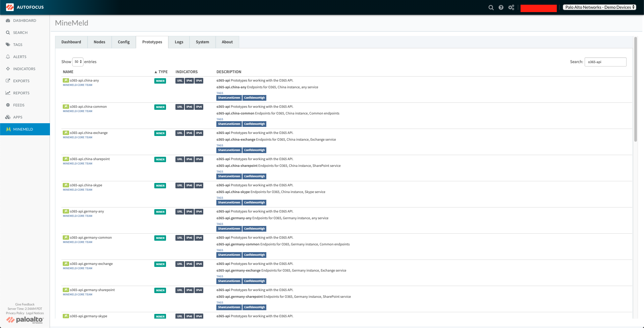644x328 pixels.
Task: Open the Apps sidebar item
Action: (x=17, y=117)
